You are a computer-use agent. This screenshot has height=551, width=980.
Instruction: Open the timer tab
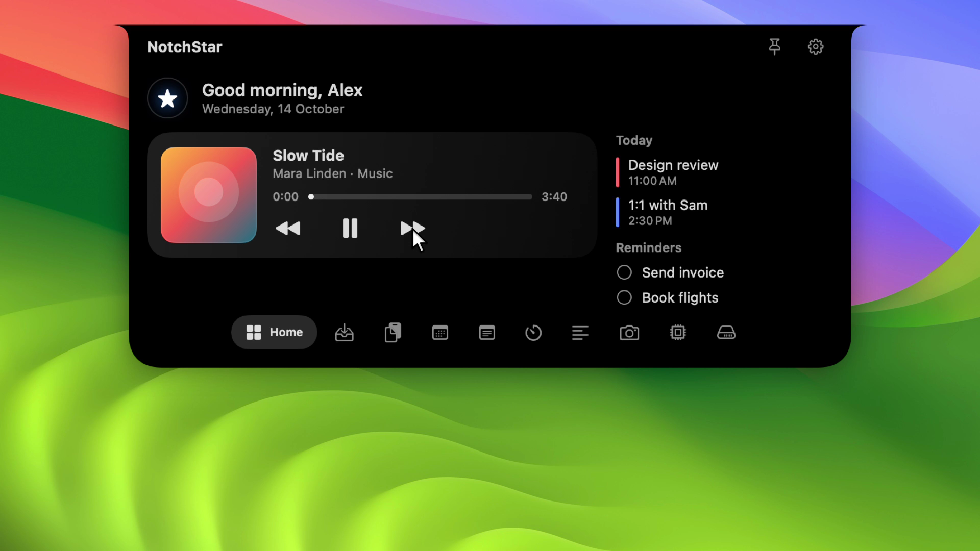533,333
